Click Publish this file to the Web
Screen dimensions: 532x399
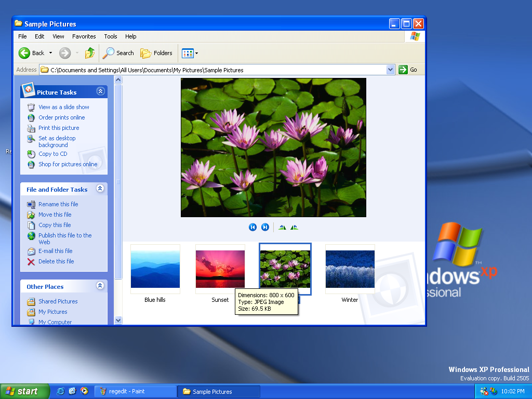pos(65,238)
